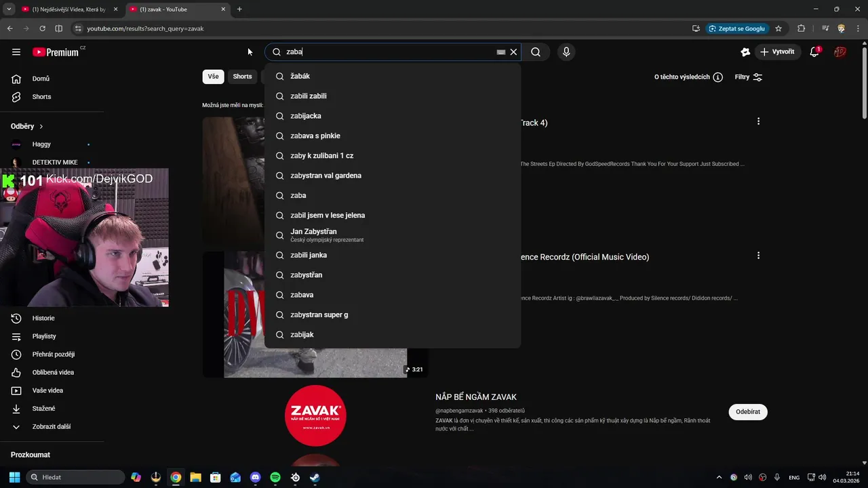Screen dimensions: 868x488
Task: Click the O těchto výsledcích info link
Action: 688,77
